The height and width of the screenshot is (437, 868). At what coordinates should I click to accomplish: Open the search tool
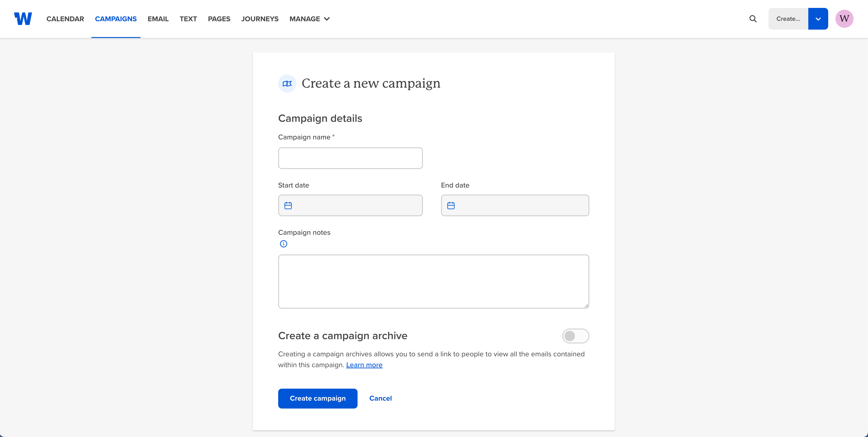(753, 19)
